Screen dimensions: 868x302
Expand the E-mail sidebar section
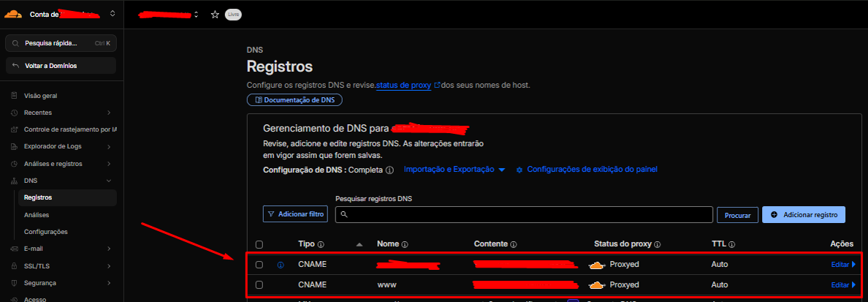(109, 249)
